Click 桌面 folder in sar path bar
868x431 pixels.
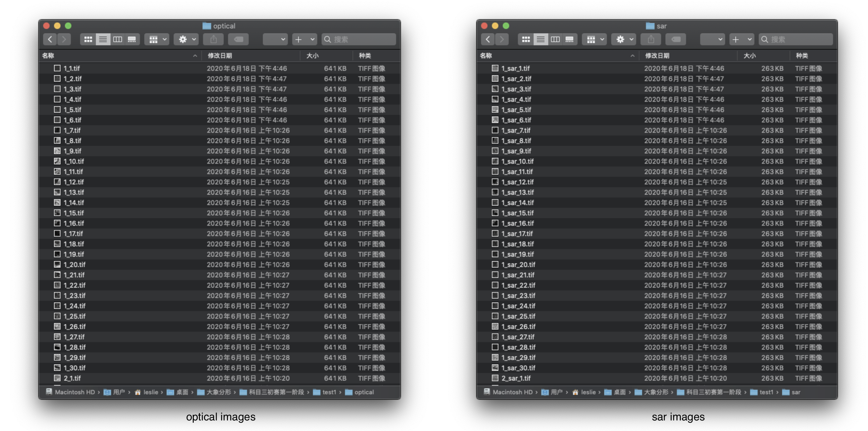[x=619, y=392]
